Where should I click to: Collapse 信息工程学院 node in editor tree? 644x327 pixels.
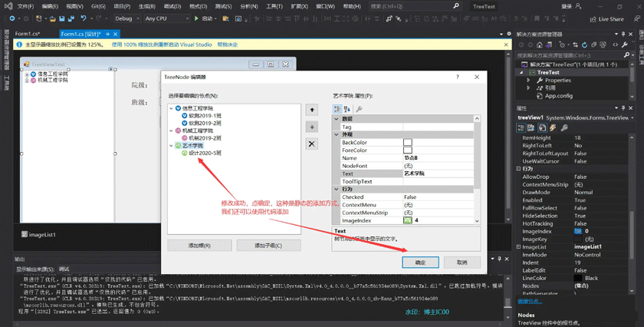tap(172, 108)
